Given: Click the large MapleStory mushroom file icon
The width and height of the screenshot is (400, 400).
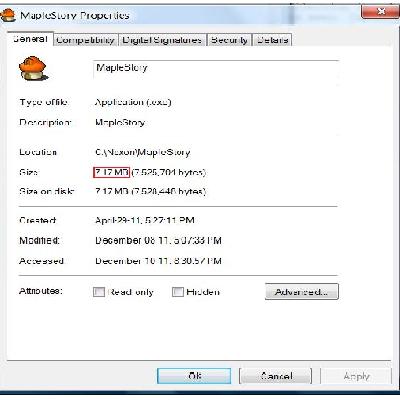Looking at the screenshot, I should [x=32, y=68].
